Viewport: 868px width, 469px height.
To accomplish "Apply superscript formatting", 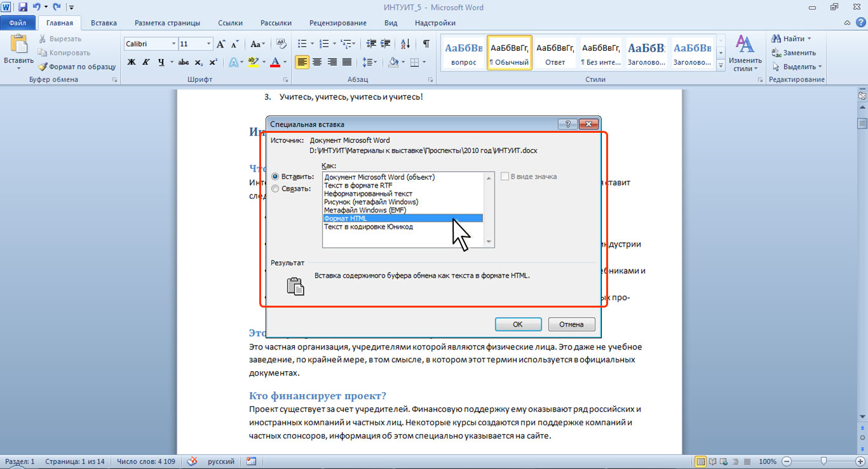I will tap(214, 62).
